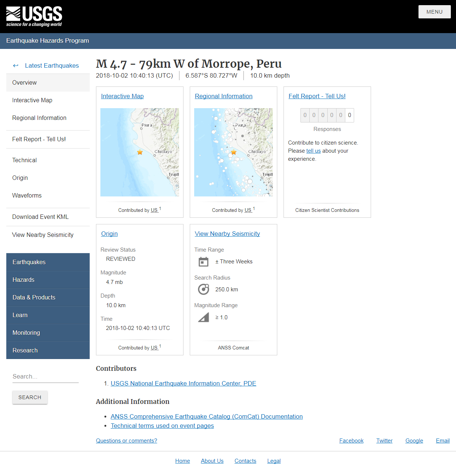Click the orange star on the Interactive Map preview
The height and width of the screenshot is (476, 456).
point(140,152)
